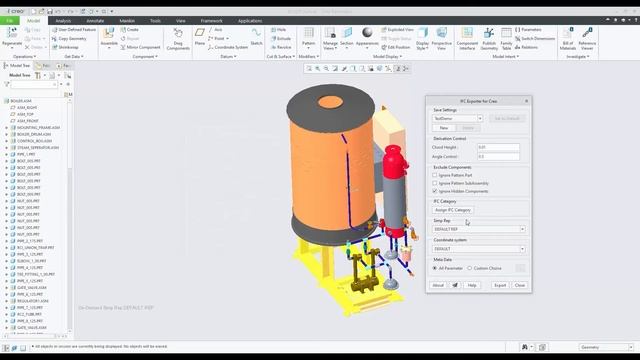Screen dimensions: 640x360
Task: Click the datum Axis tool
Action: 215,30
